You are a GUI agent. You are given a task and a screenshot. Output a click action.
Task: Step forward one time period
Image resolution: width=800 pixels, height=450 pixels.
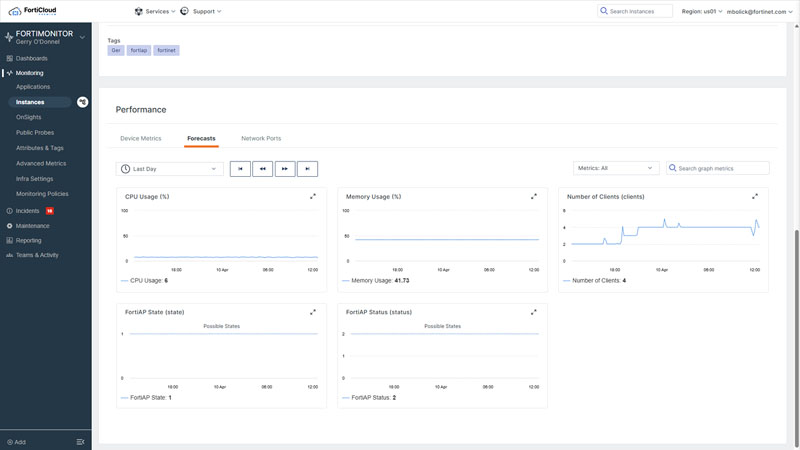285,169
